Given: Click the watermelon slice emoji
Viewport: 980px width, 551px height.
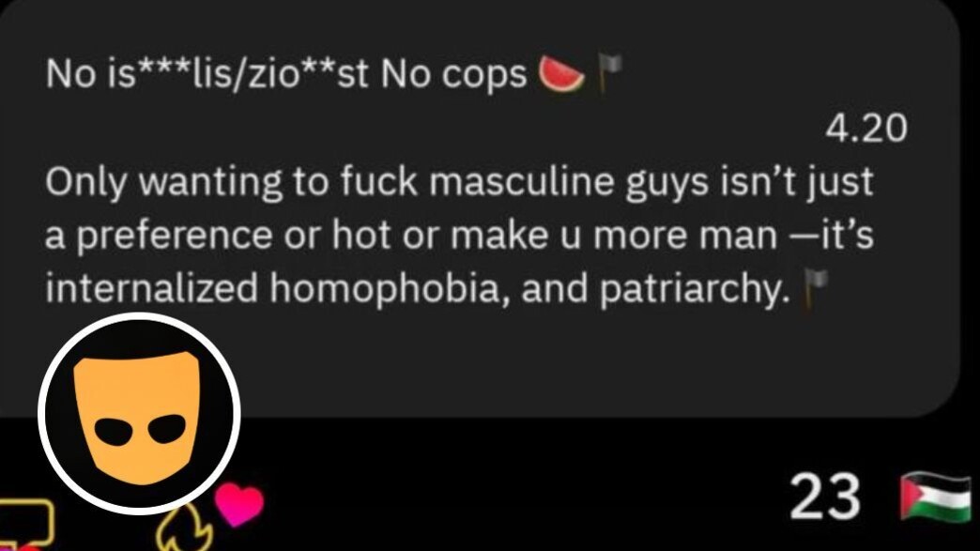Looking at the screenshot, I should tap(561, 74).
